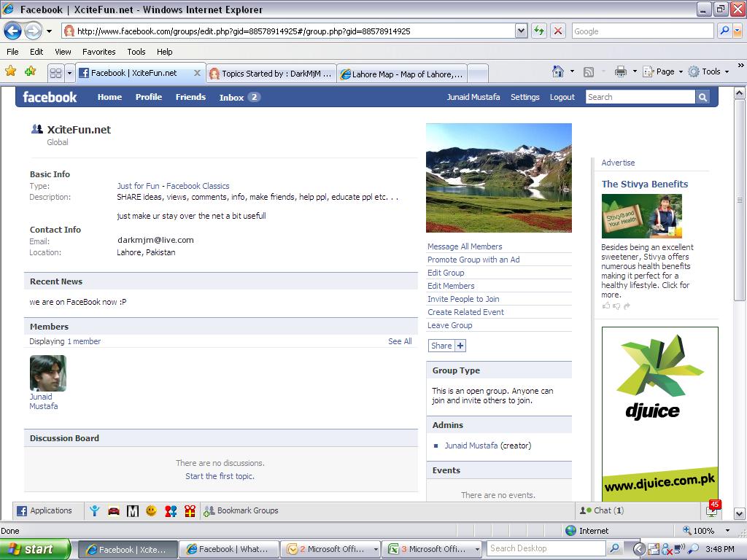This screenshot has height=560, width=747.
Task: Click inside the Google search box
Action: pos(642,31)
